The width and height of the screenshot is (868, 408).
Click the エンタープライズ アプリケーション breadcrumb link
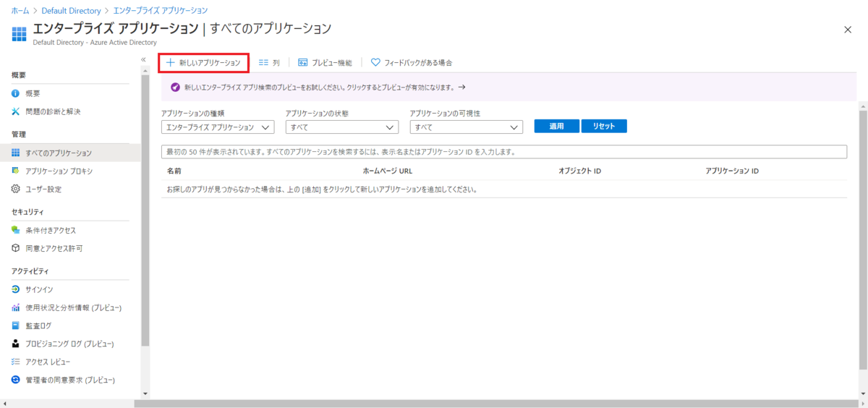(x=161, y=11)
